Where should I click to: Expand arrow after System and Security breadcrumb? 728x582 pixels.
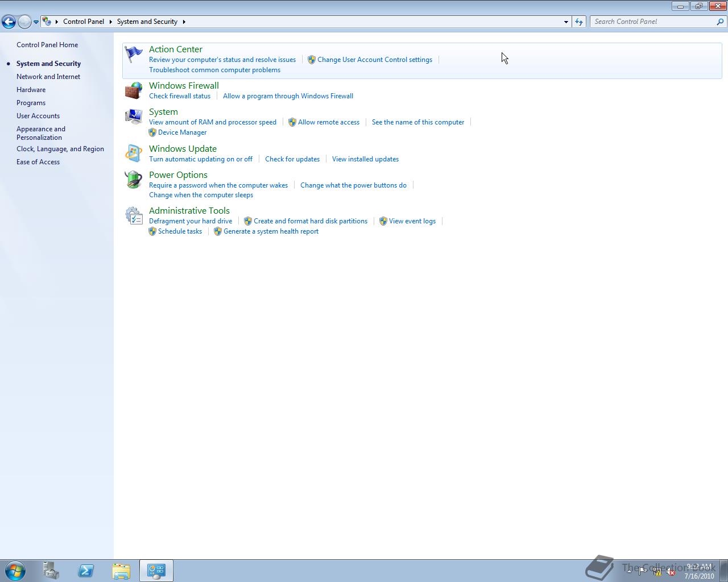[184, 22]
